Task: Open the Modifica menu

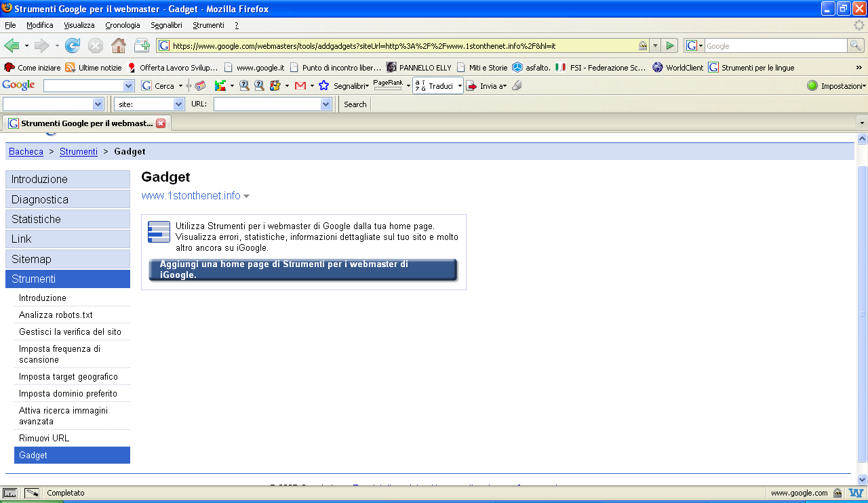Action: (40, 25)
